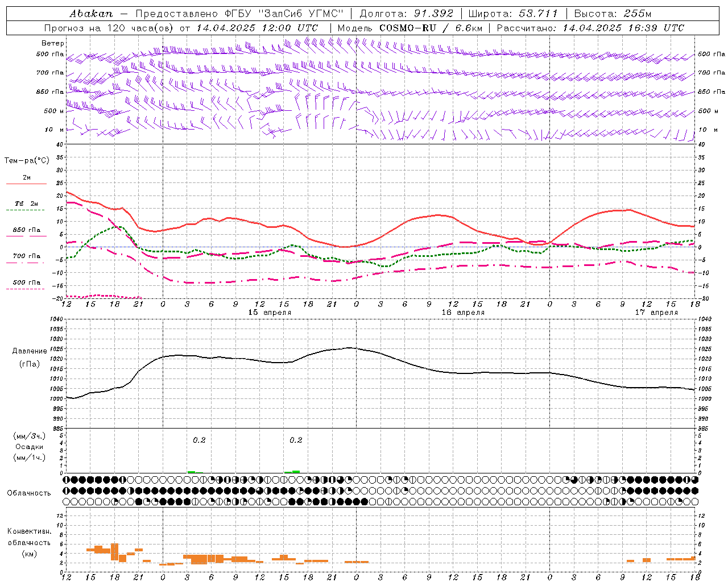This screenshot has height=582, width=728.
Task: Click the 15 апреля date label
Action: coord(270,312)
